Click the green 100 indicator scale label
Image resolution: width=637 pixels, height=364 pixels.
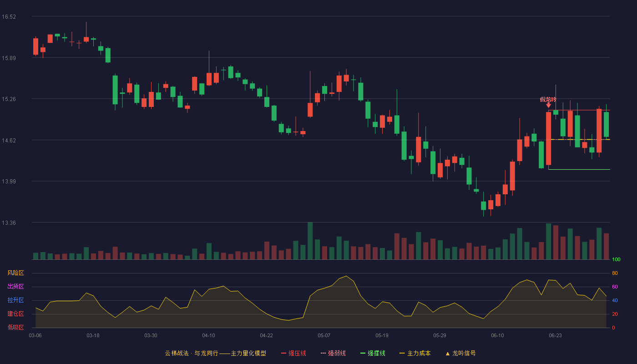click(x=616, y=260)
